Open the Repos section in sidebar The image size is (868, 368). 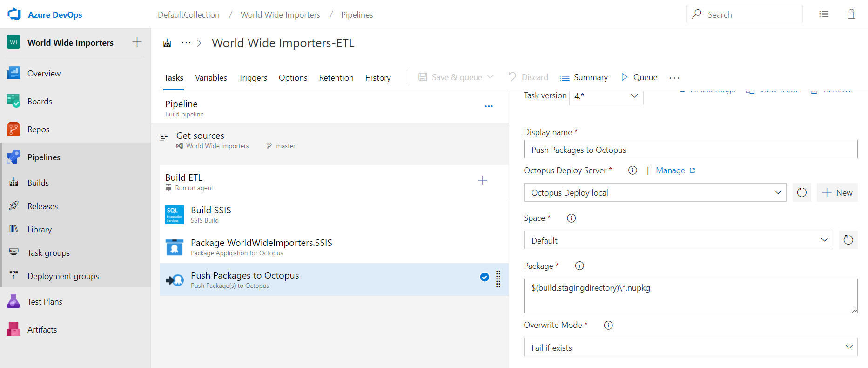[38, 129]
